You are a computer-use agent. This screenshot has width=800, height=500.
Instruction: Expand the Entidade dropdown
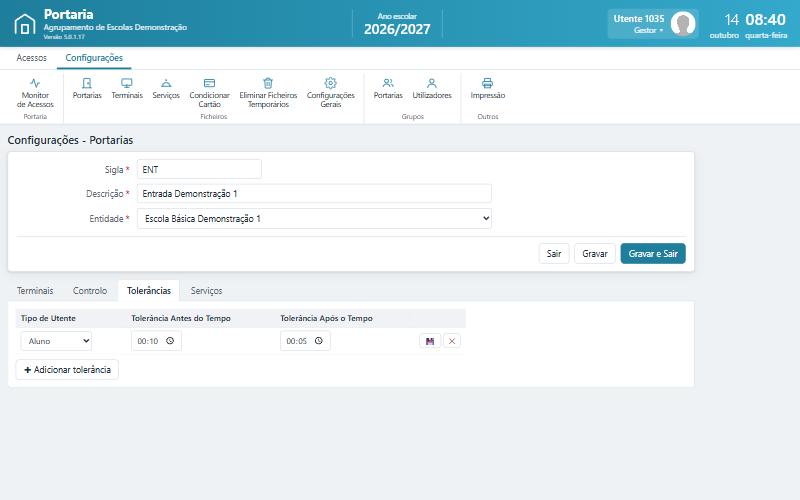314,218
